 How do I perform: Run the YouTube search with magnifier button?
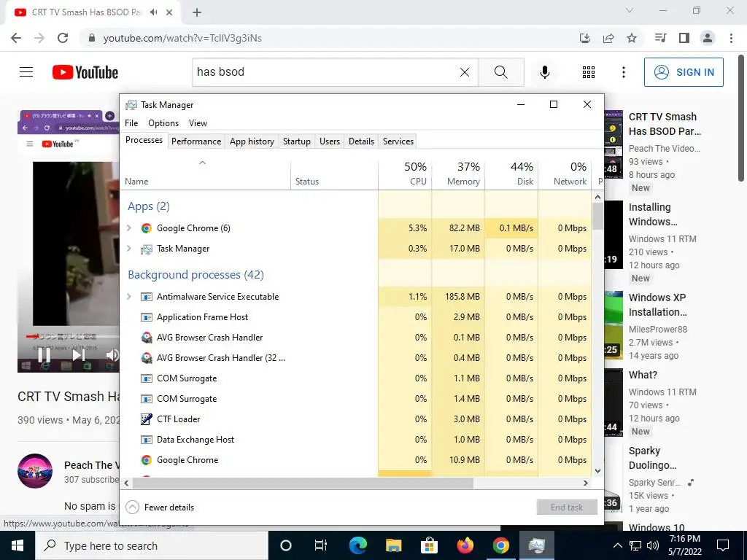[500, 72]
